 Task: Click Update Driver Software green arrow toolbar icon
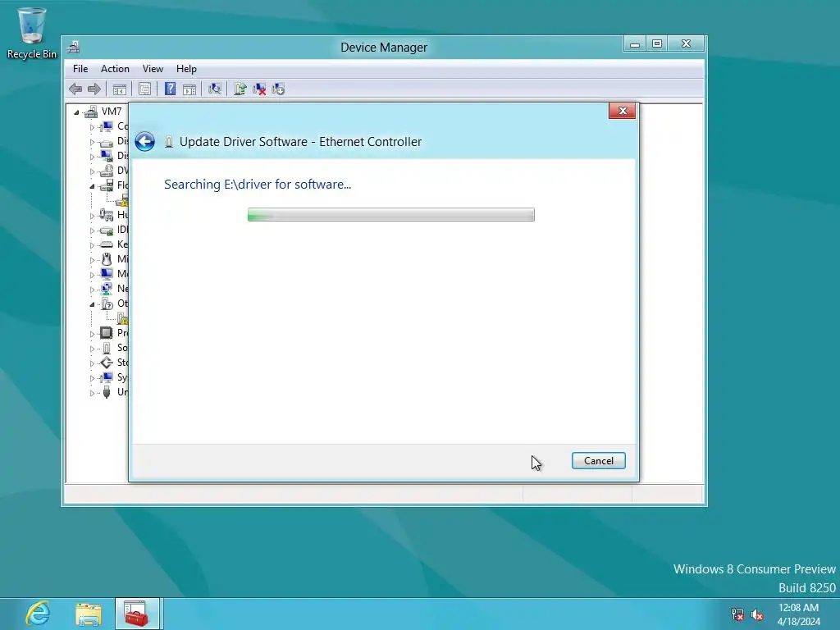pos(240,89)
